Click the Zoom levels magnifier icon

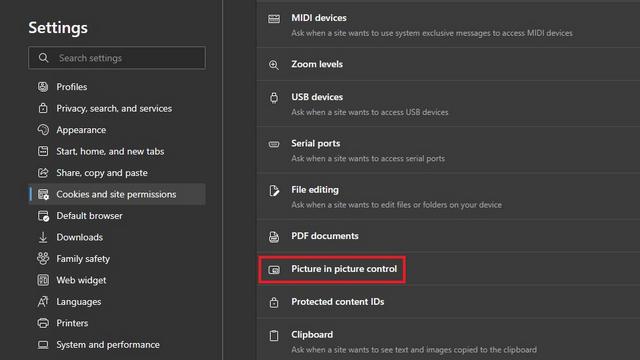pyautogui.click(x=274, y=64)
